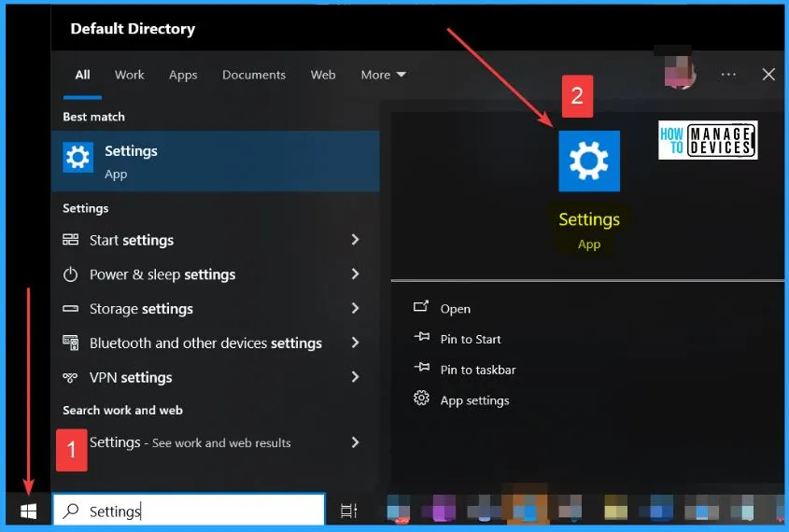Image resolution: width=789 pixels, height=532 pixels.
Task: Switch to the All tab
Action: coord(82,75)
